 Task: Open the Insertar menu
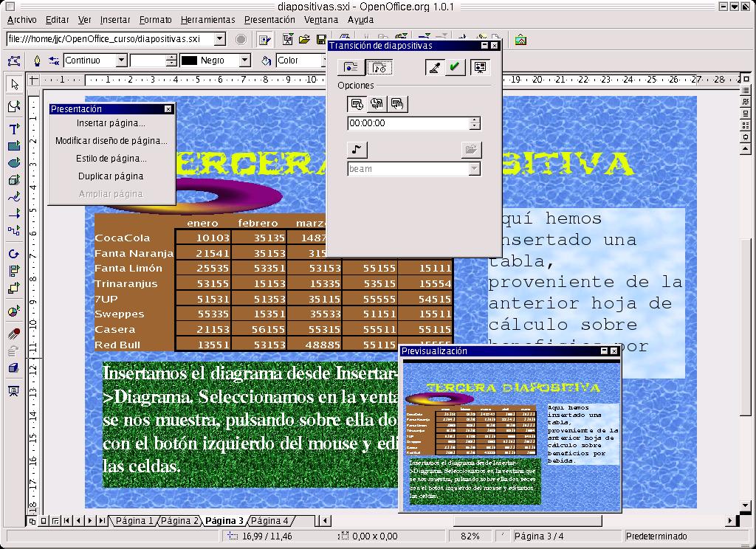[x=115, y=20]
